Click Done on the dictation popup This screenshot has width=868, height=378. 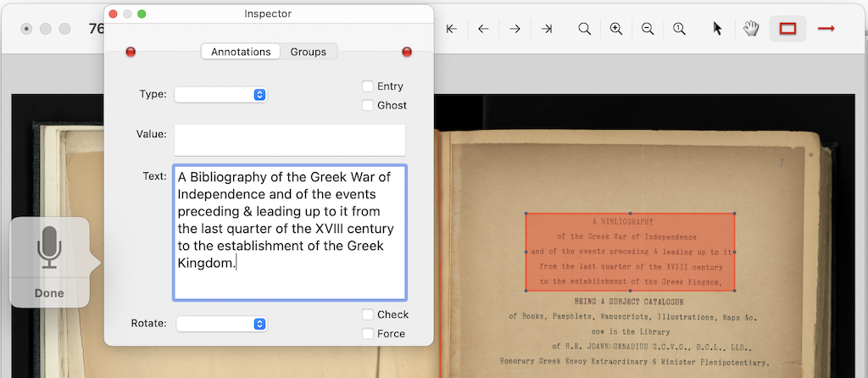(49, 293)
